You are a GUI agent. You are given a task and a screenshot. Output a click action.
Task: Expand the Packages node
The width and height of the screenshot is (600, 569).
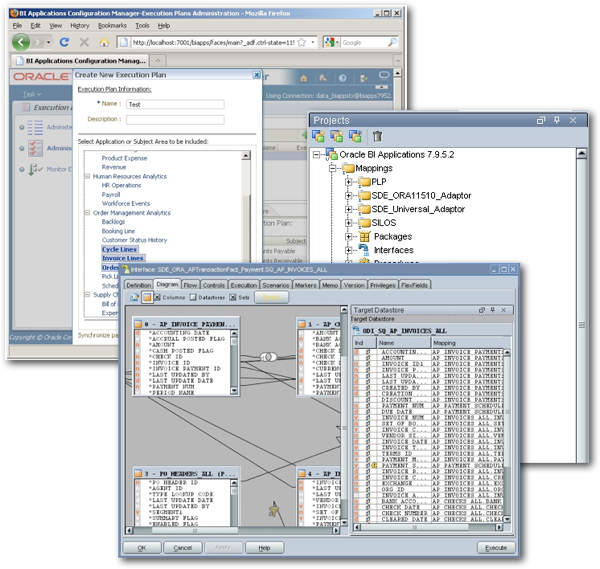349,236
